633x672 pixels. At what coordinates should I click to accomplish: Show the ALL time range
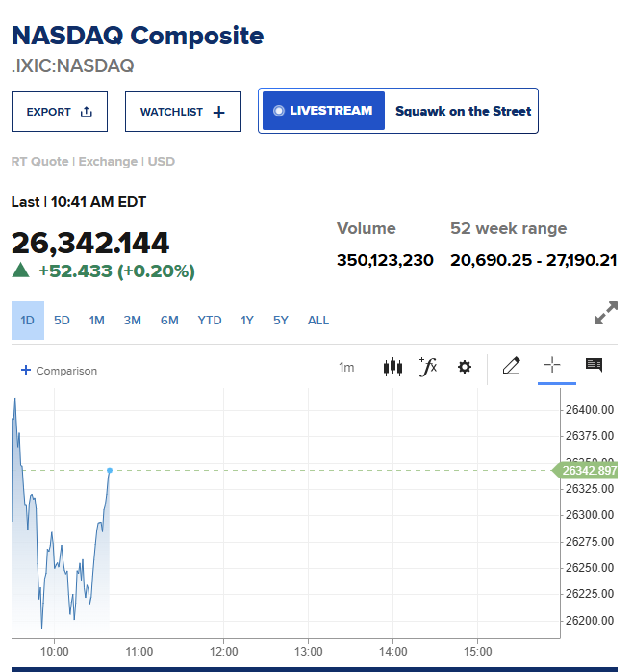(x=318, y=321)
